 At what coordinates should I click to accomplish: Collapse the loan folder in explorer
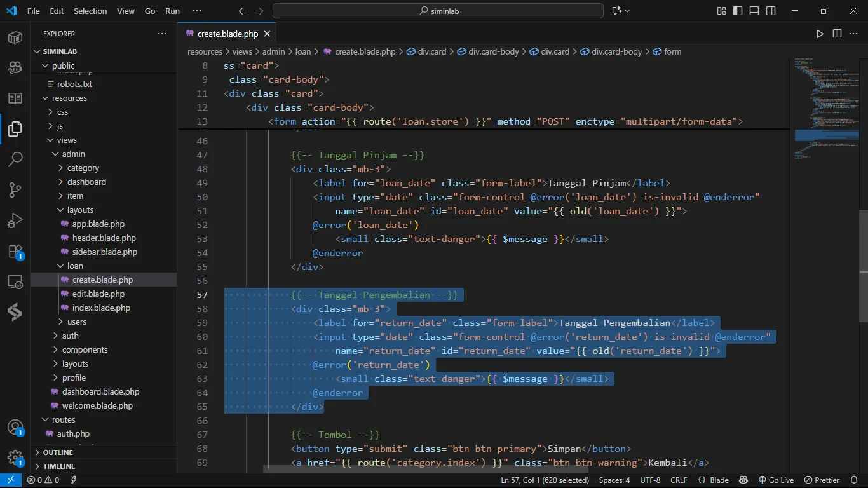[75, 266]
